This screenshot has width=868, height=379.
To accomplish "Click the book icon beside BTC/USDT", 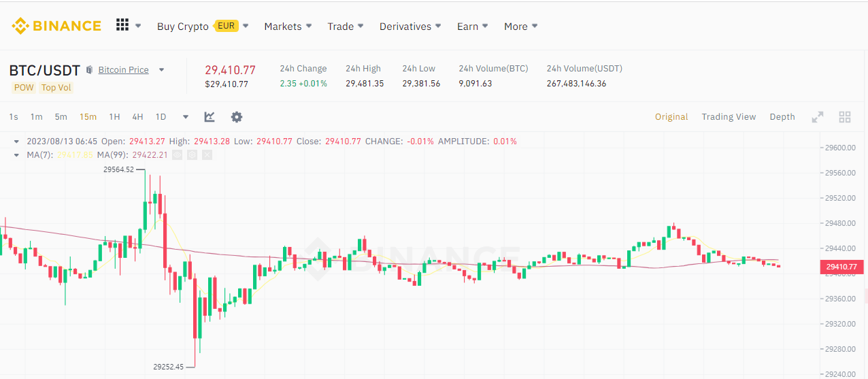I will point(89,70).
